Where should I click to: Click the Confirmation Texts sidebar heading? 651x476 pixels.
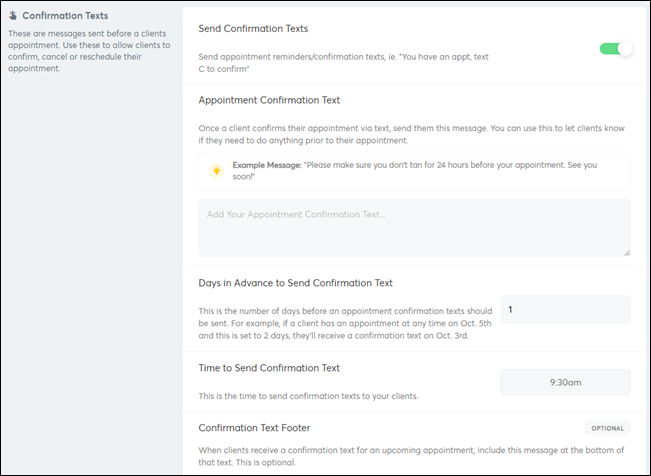pyautogui.click(x=65, y=16)
